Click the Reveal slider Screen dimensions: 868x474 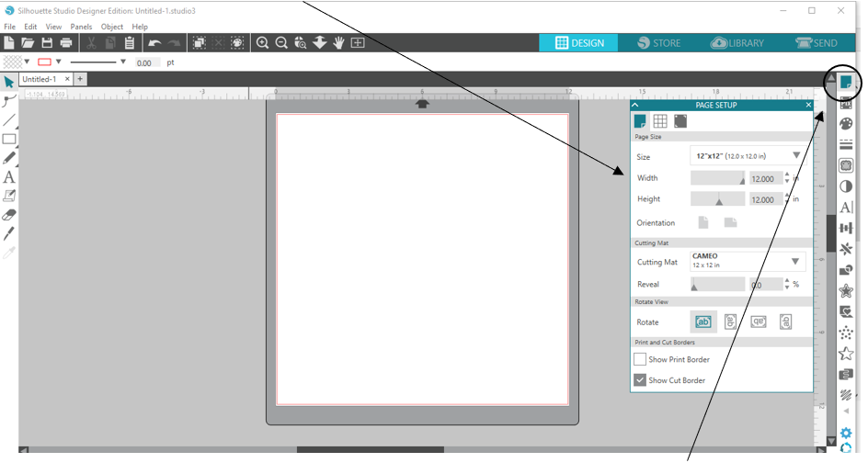tap(717, 284)
